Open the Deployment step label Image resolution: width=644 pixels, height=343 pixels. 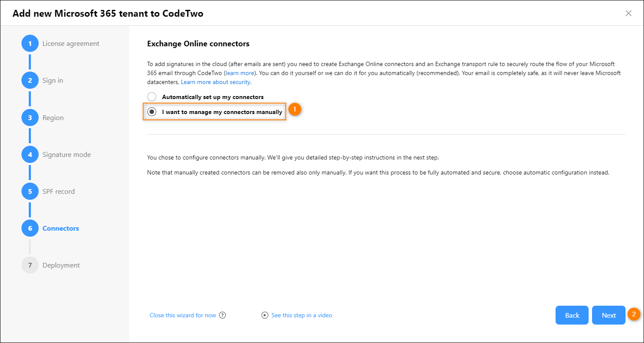[61, 265]
